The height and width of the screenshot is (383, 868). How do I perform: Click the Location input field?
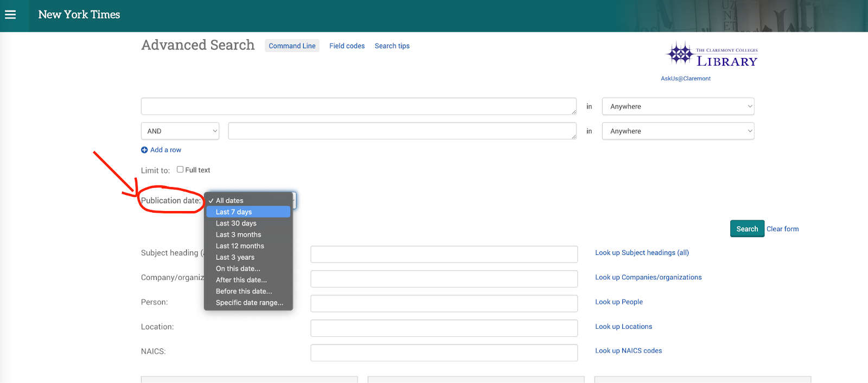444,328
